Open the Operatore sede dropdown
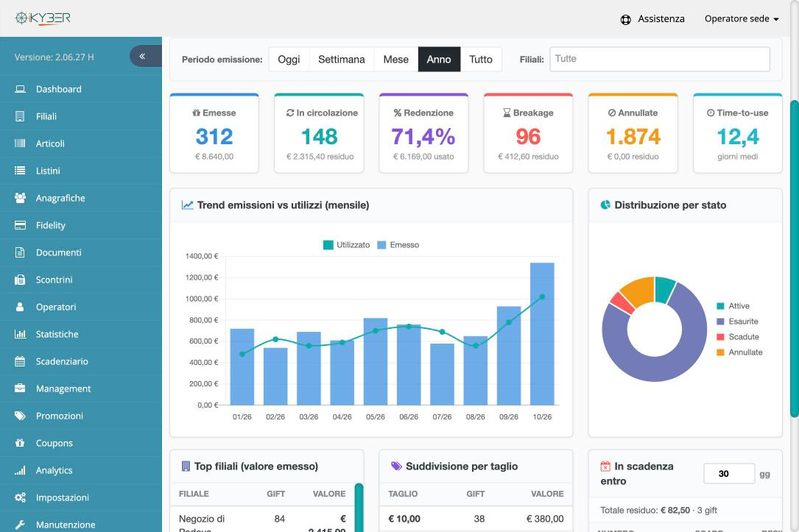Viewport: 799px width, 532px height. (742, 19)
